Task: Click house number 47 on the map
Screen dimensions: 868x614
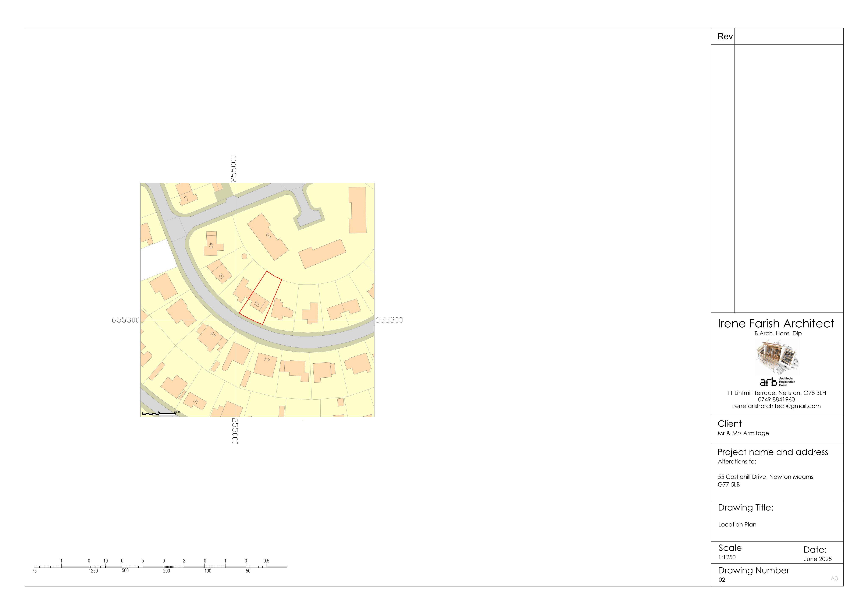Action: [x=185, y=198]
